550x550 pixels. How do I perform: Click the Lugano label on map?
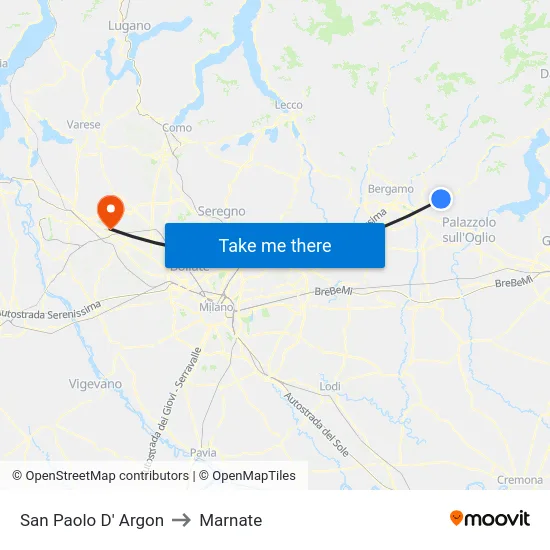[129, 26]
